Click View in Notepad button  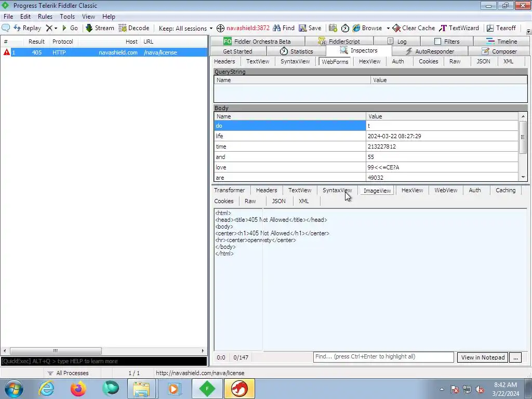pyautogui.click(x=483, y=357)
